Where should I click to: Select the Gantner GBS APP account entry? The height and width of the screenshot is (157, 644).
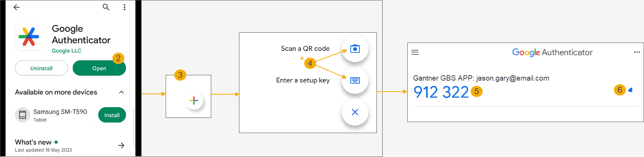[481, 78]
